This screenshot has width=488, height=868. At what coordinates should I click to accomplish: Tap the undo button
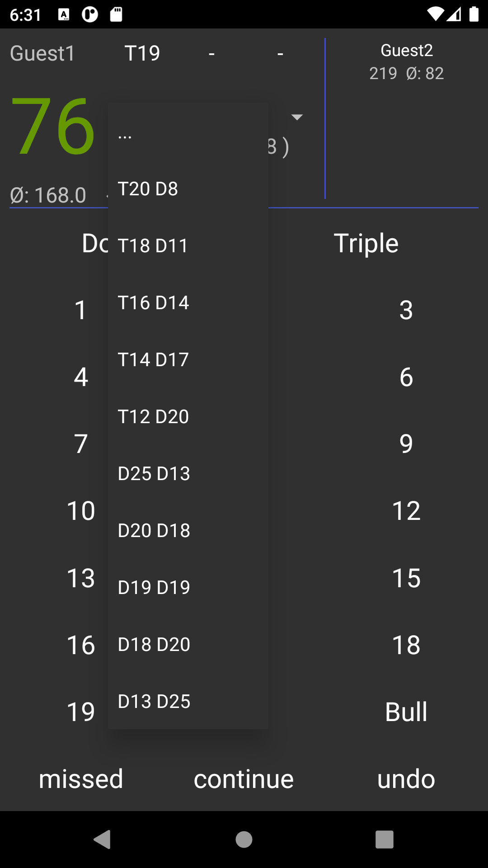pyautogui.click(x=406, y=779)
